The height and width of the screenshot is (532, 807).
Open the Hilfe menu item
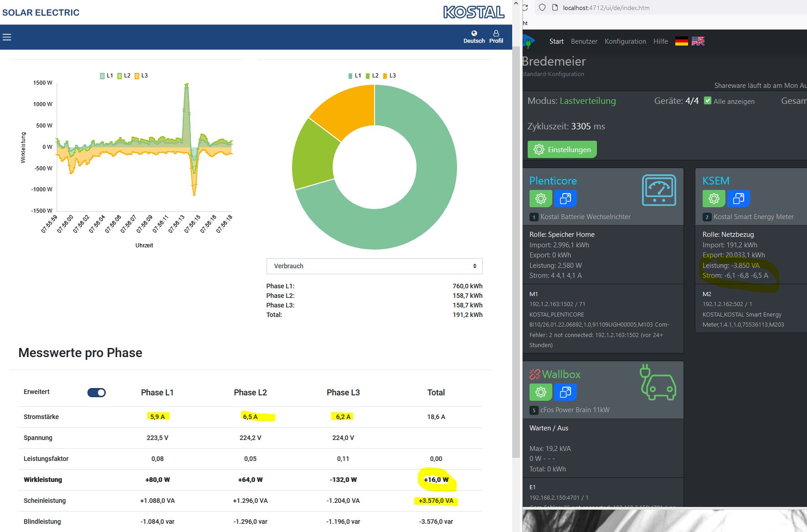661,41
